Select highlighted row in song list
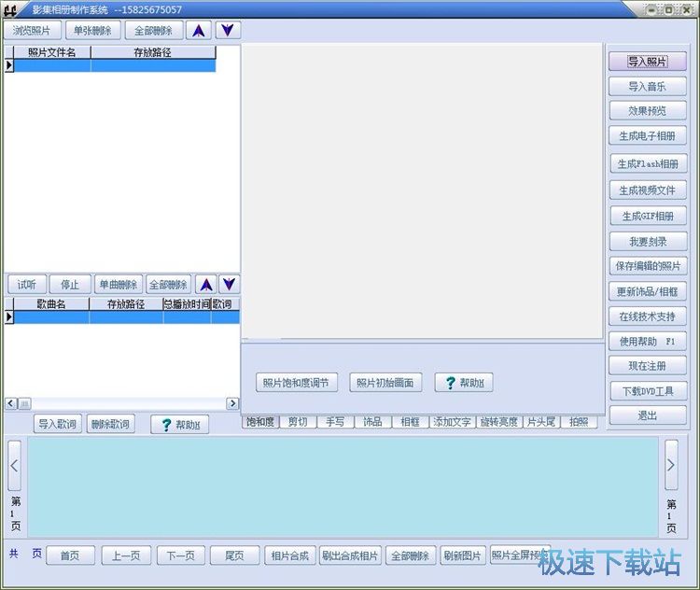This screenshot has height=590, width=700. click(x=127, y=317)
